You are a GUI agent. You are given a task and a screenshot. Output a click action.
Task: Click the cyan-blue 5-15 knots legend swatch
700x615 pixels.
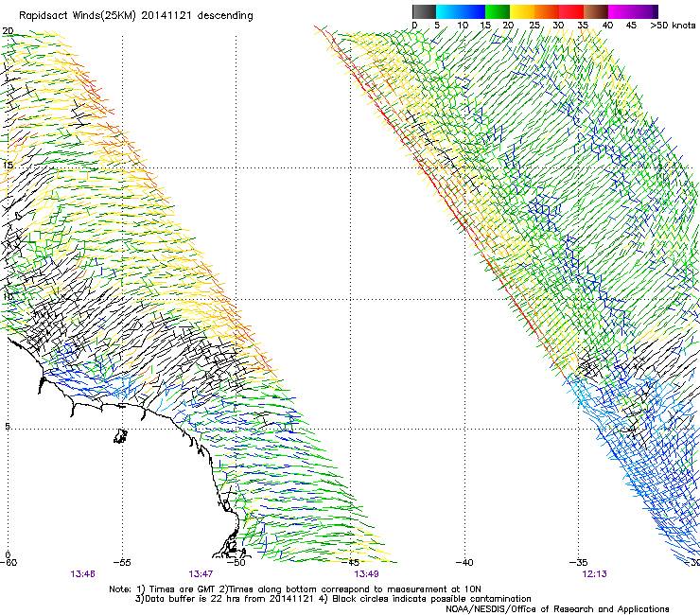[461, 11]
